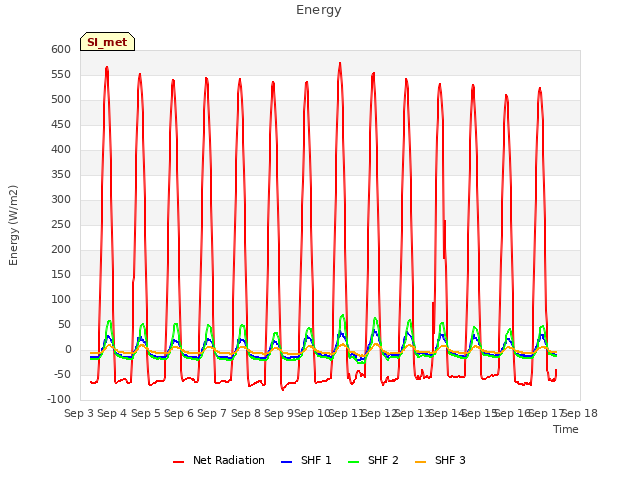Click the Sep 18 x-axis tick label

tap(580, 413)
